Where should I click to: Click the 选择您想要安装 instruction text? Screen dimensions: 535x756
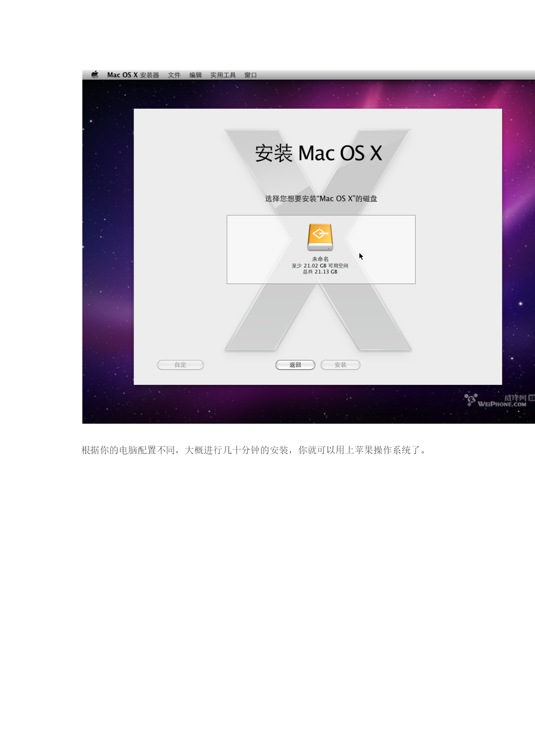coord(321,199)
